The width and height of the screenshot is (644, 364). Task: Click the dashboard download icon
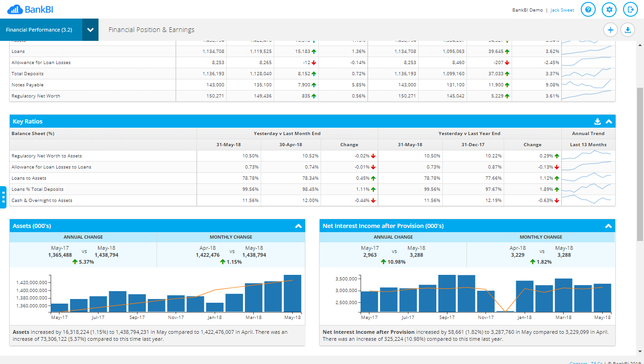pos(628,29)
